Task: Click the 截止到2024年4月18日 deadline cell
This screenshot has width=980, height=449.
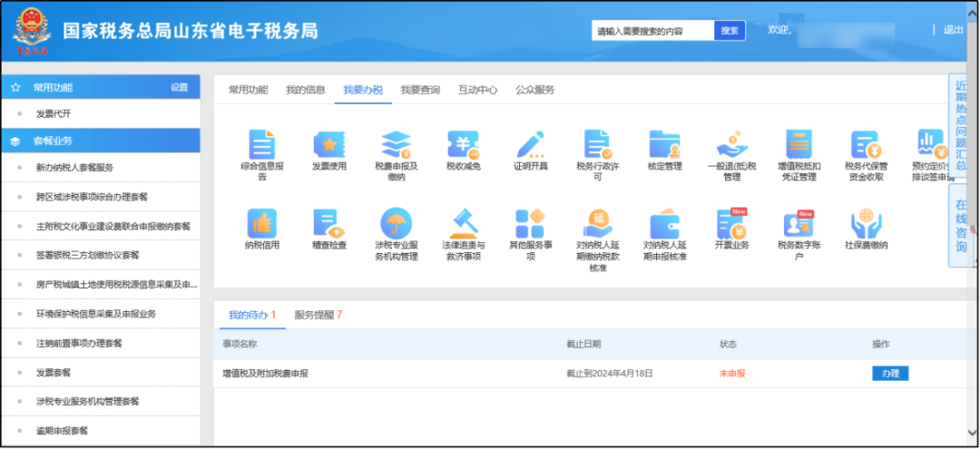Action: (610, 374)
